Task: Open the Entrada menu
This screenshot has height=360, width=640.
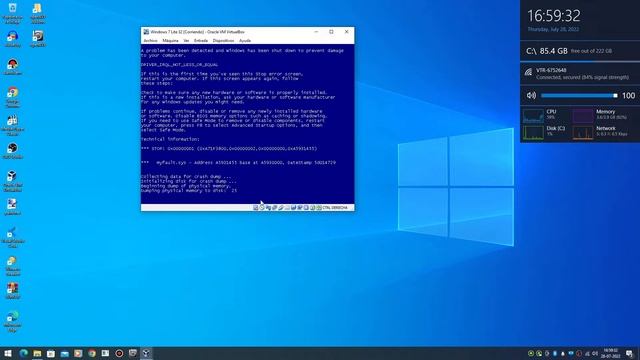Action: click(201, 41)
